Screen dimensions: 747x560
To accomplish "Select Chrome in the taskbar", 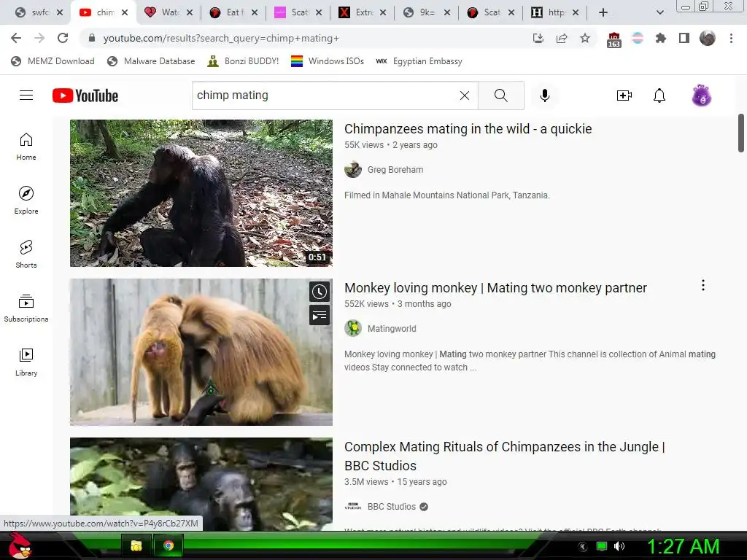I will point(169,545).
